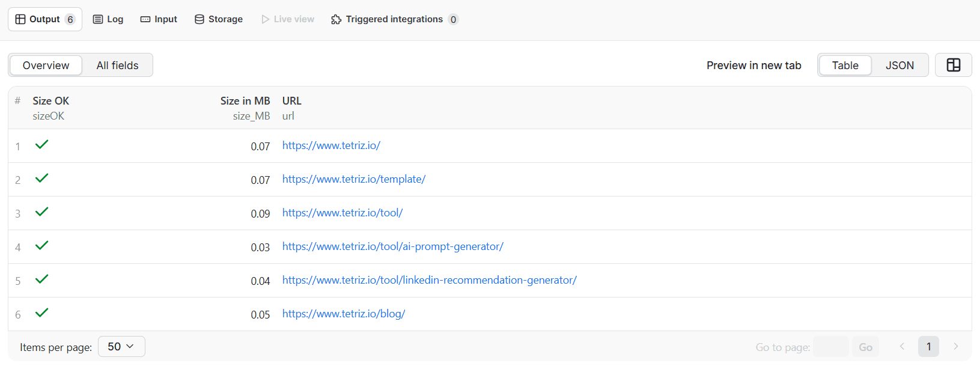Image resolution: width=980 pixels, height=366 pixels.
Task: Click size value 0.04
Action: coord(260,281)
